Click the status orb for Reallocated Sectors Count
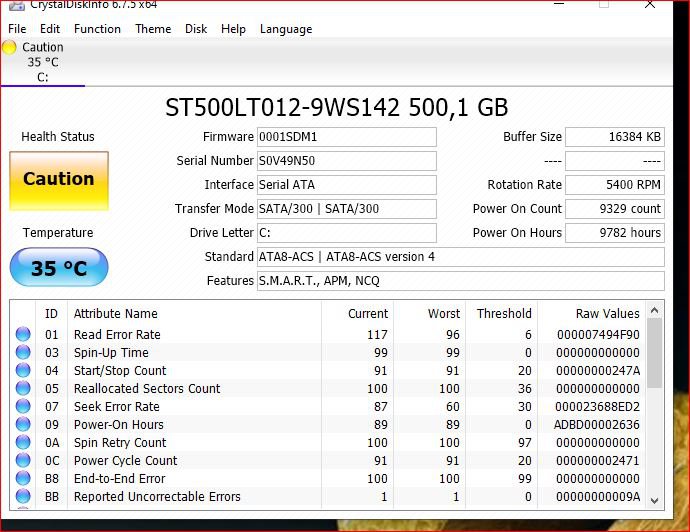690x532 pixels. [23, 389]
